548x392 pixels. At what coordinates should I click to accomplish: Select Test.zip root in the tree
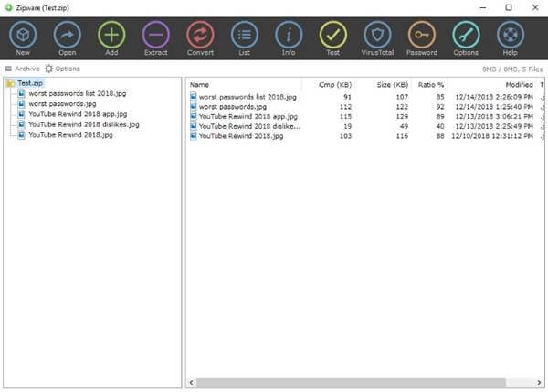[30, 83]
